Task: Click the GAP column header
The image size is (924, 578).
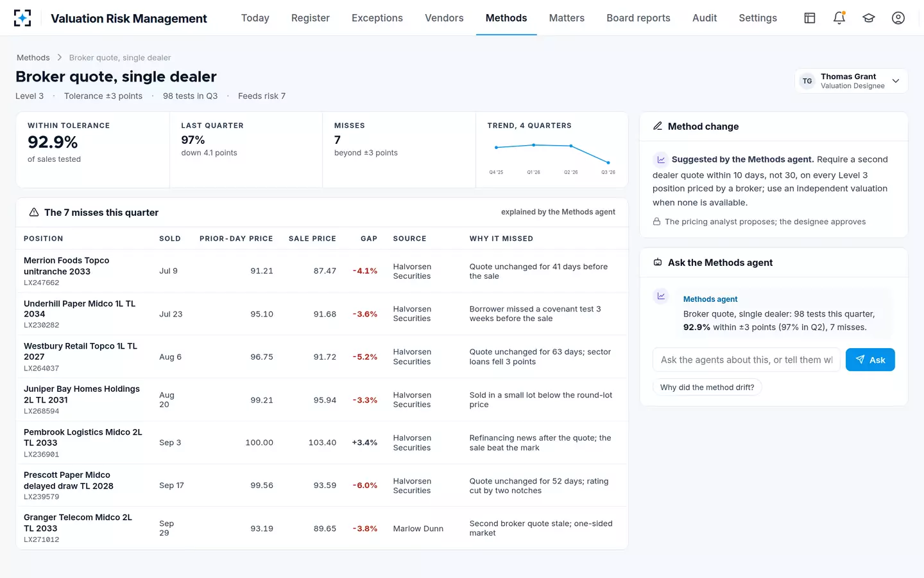Action: [369, 238]
